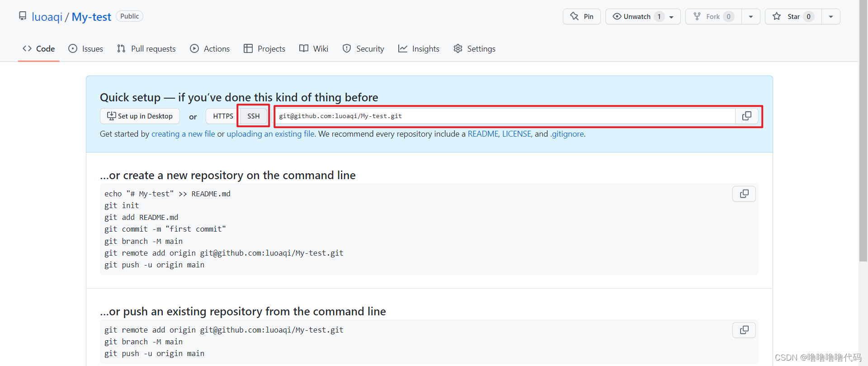
Task: Click '...or create a new repository' heading
Action: tap(228, 175)
